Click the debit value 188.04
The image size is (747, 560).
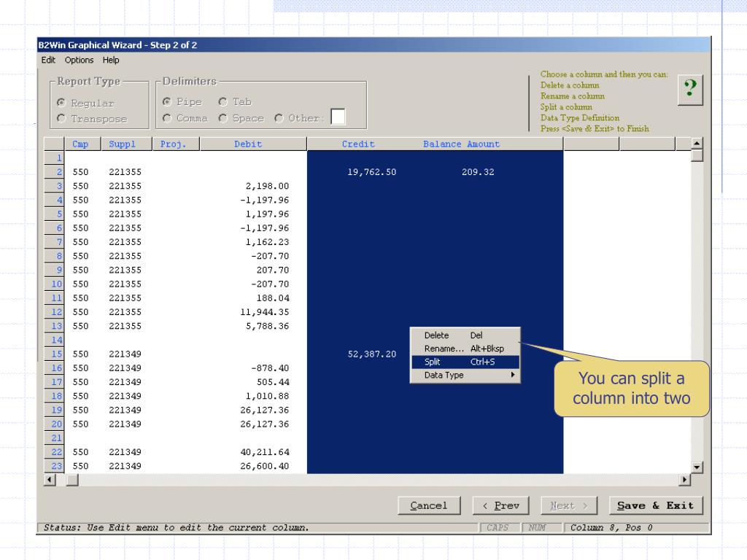pos(273,298)
